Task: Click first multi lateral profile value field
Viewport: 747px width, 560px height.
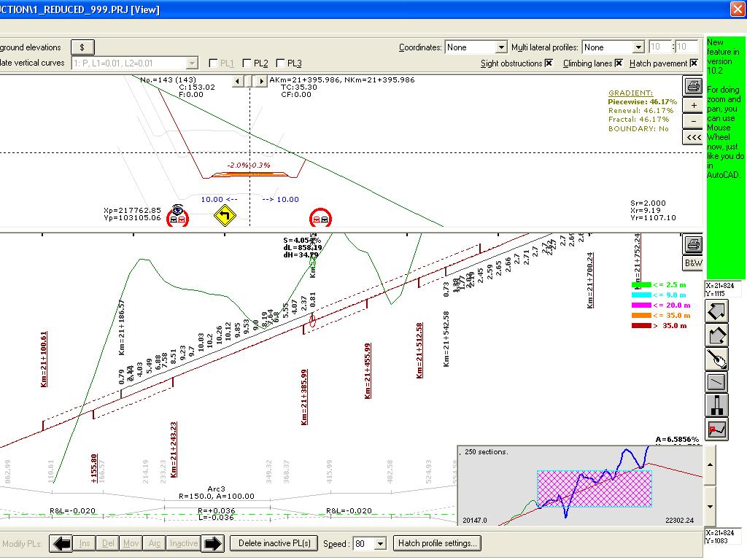Action: (659, 47)
